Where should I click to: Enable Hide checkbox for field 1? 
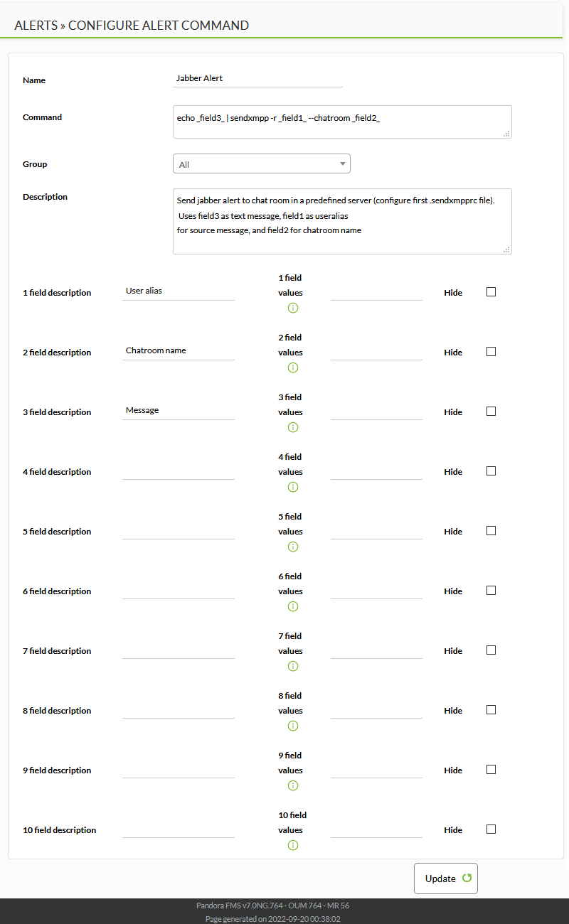(x=491, y=291)
